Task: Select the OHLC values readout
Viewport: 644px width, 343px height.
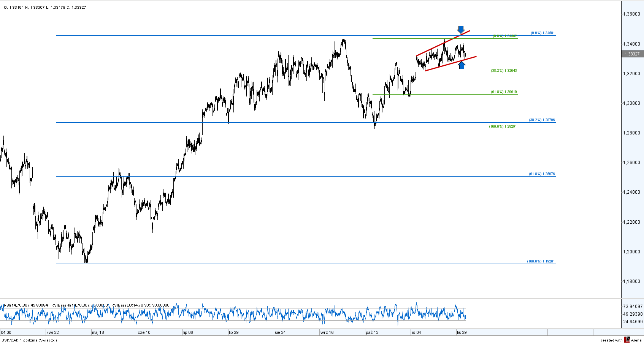Action: [x=45, y=8]
